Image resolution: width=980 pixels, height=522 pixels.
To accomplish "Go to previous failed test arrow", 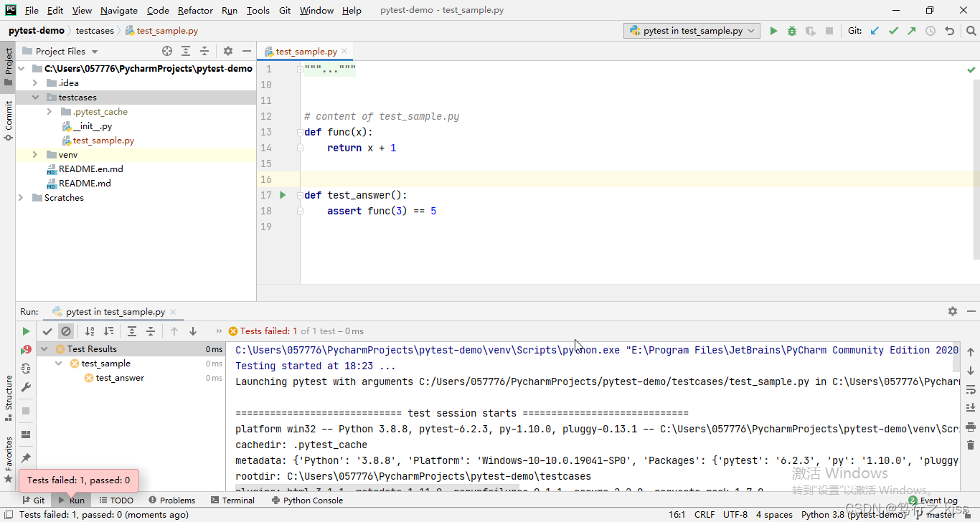I will (174, 331).
